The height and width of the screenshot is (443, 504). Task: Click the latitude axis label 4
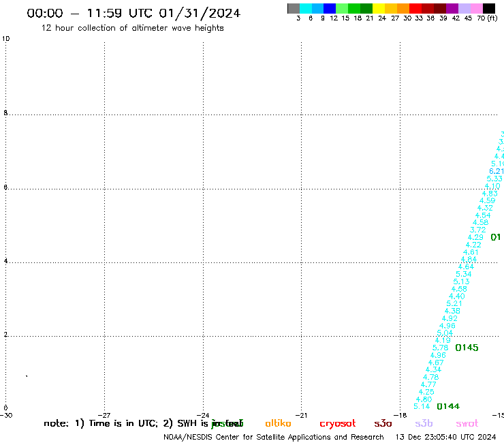tap(5, 261)
